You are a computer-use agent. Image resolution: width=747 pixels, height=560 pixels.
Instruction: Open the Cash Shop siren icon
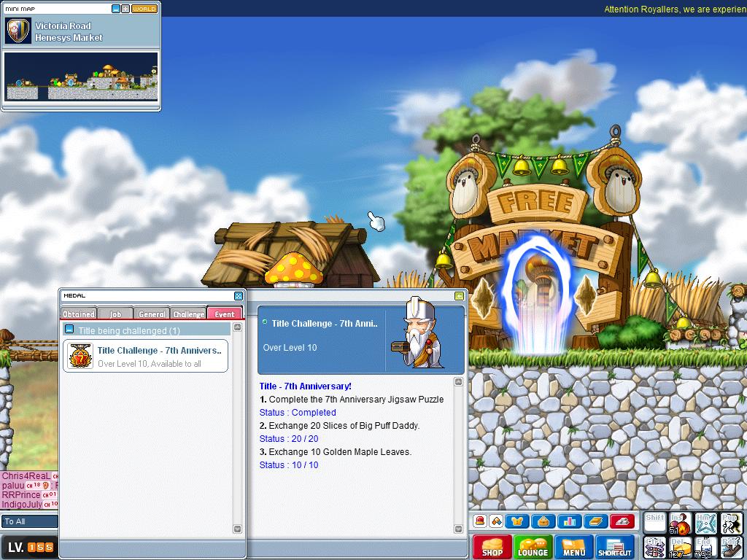coord(480,521)
